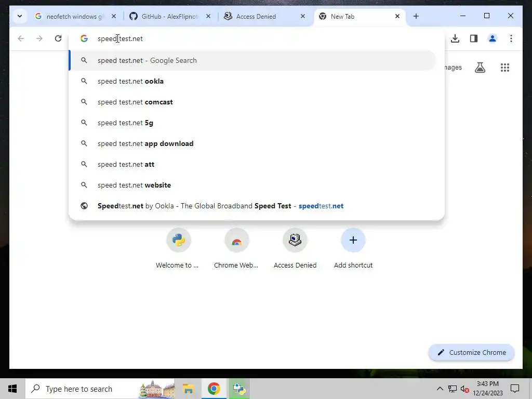Screen dimensions: 532x399
Task: Reload the current page
Action: (58, 38)
